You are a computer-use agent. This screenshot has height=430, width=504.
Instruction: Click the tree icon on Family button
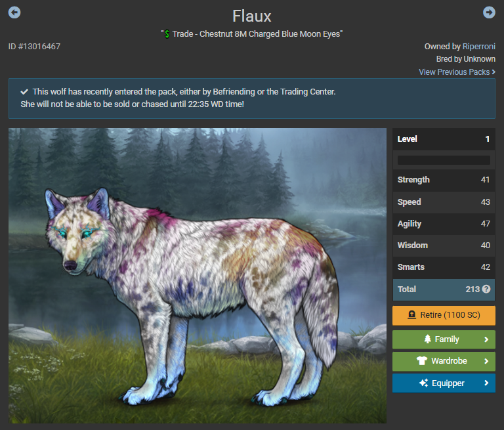pos(427,339)
